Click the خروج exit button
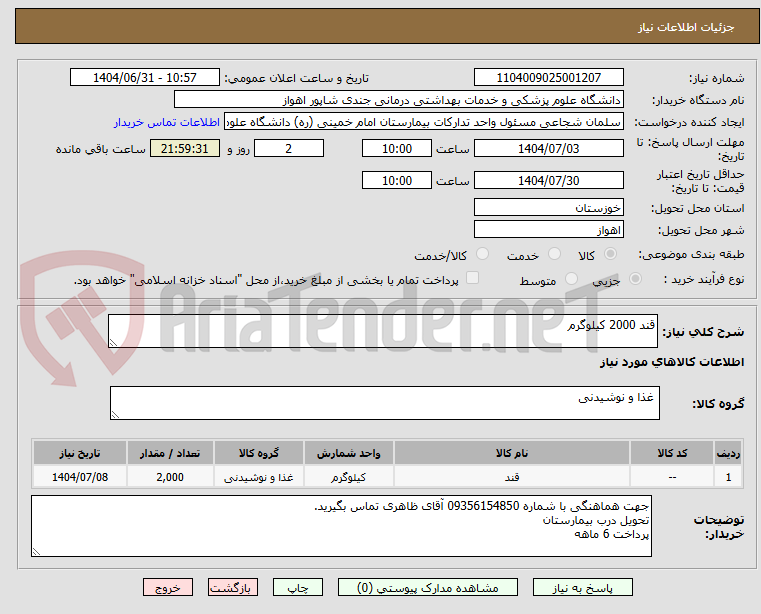Image resolution: width=761 pixels, height=614 pixels. (x=167, y=587)
